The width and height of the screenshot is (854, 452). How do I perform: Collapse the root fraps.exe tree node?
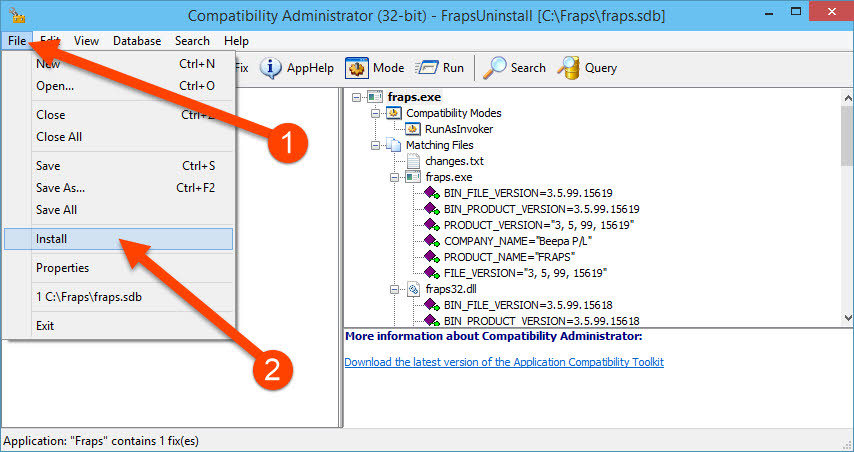click(358, 97)
